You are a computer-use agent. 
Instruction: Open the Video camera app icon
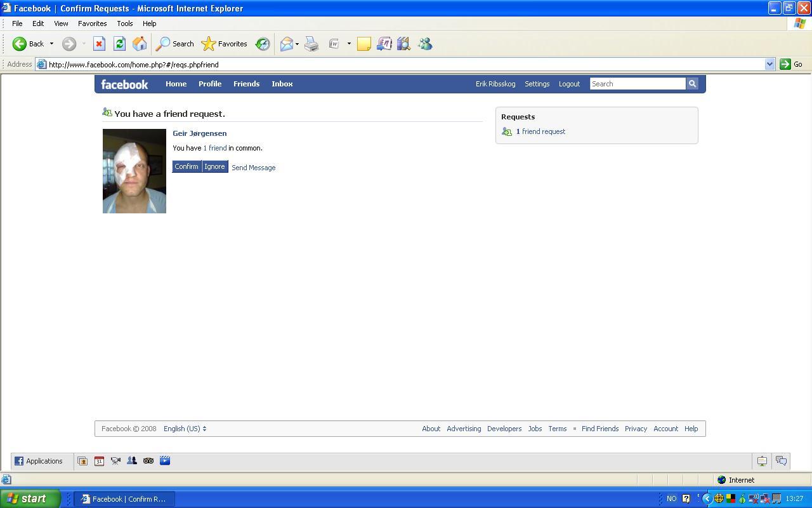pos(115,461)
